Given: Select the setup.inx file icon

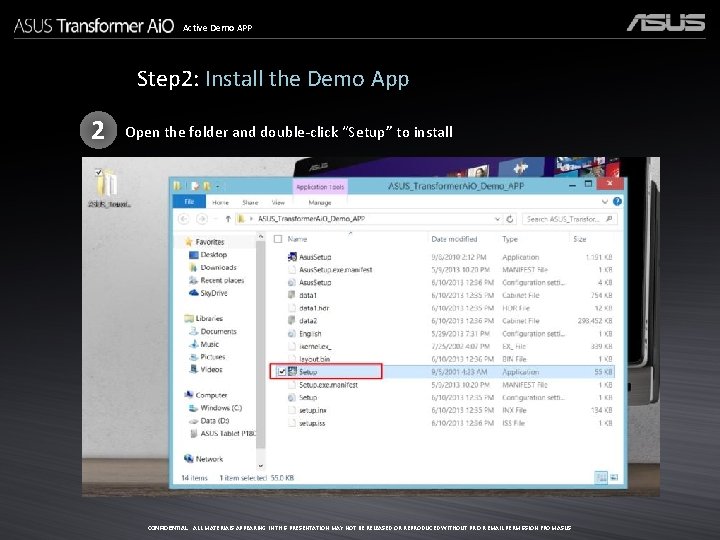Looking at the screenshot, I should coord(292,410).
